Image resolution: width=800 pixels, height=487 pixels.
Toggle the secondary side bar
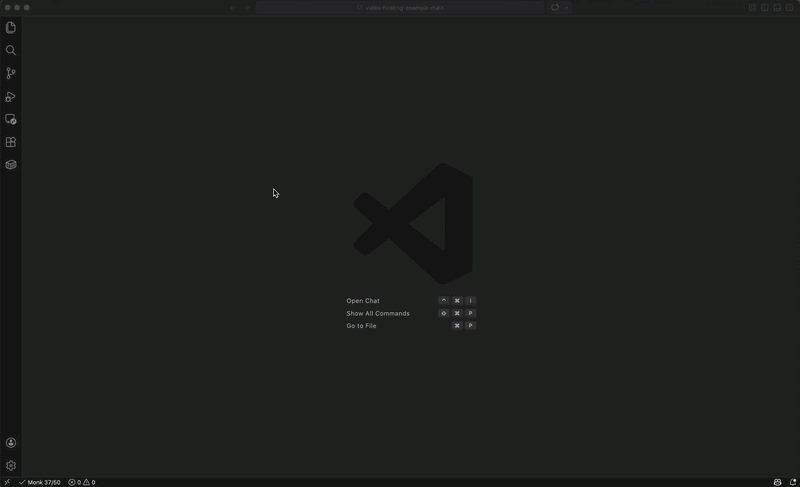[x=789, y=8]
